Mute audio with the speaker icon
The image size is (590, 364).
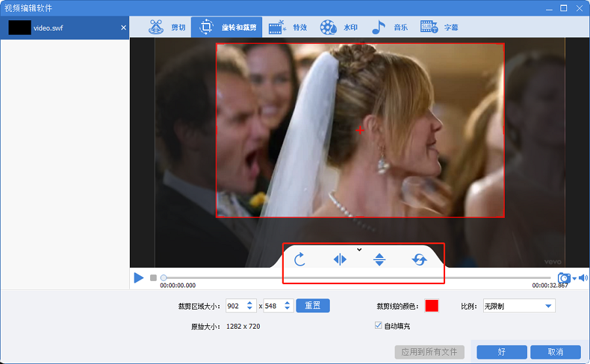(x=583, y=278)
